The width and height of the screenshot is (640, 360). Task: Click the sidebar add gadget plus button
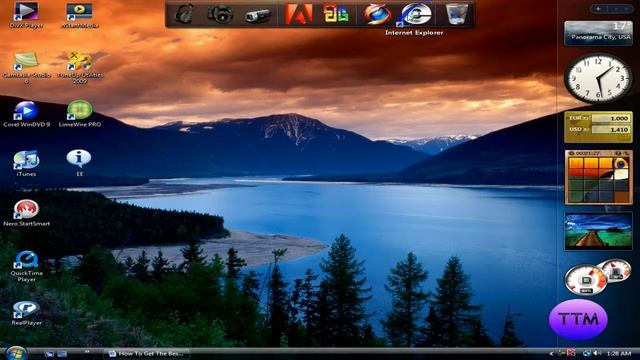[x=598, y=9]
